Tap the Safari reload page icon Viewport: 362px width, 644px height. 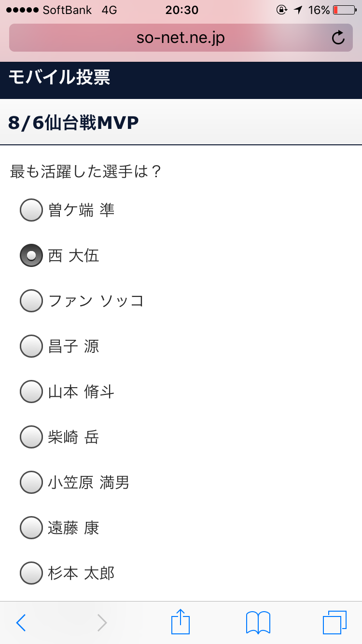coord(338,38)
